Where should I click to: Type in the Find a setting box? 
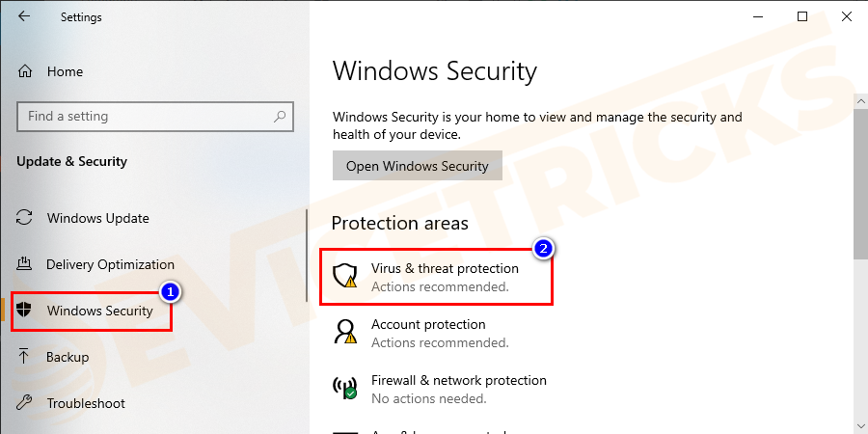pyautogui.click(x=145, y=117)
